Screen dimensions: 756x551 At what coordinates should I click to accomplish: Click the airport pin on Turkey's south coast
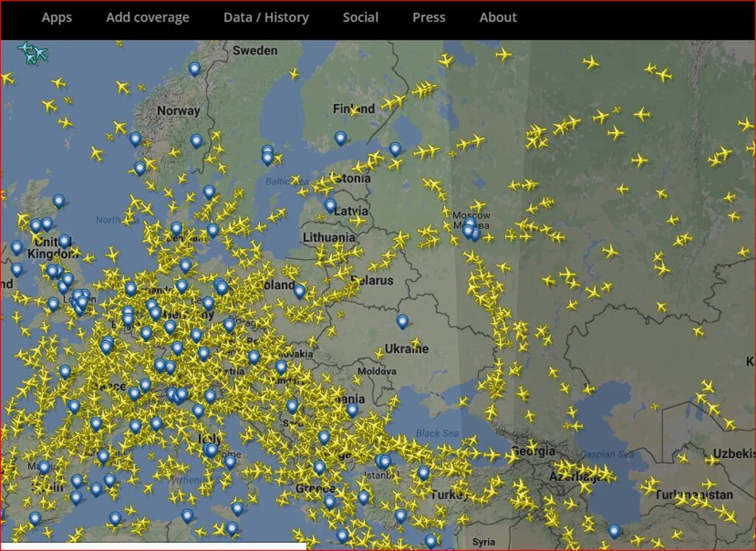[x=401, y=516]
